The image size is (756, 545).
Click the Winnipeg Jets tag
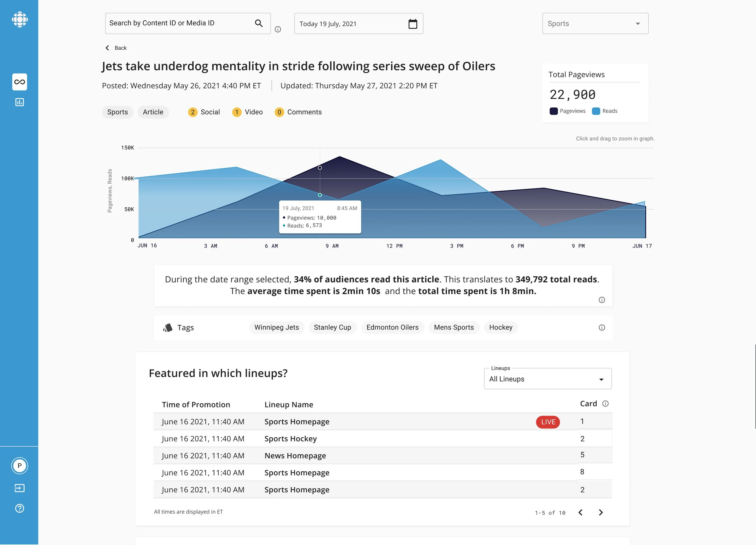click(x=276, y=327)
